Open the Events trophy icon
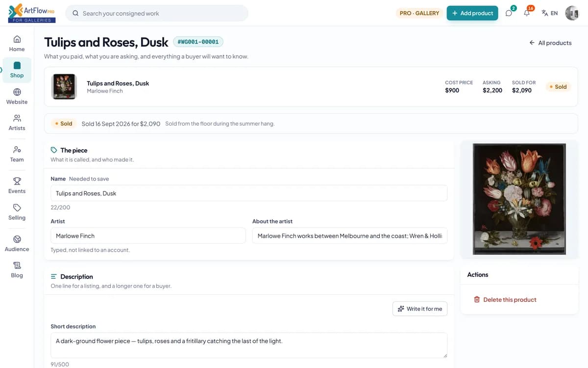Viewport: 588px width, 368px height. coord(17,181)
